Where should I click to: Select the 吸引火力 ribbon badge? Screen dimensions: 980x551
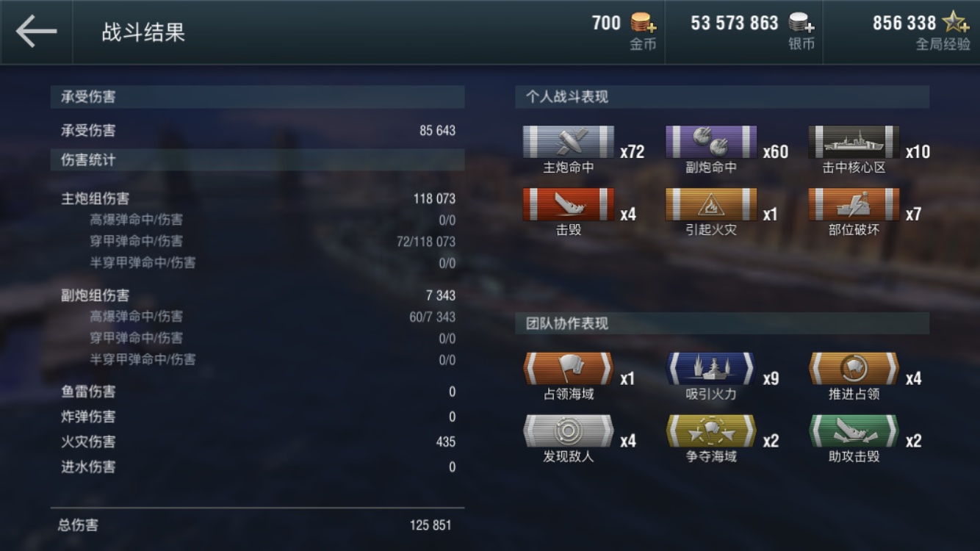coord(710,369)
